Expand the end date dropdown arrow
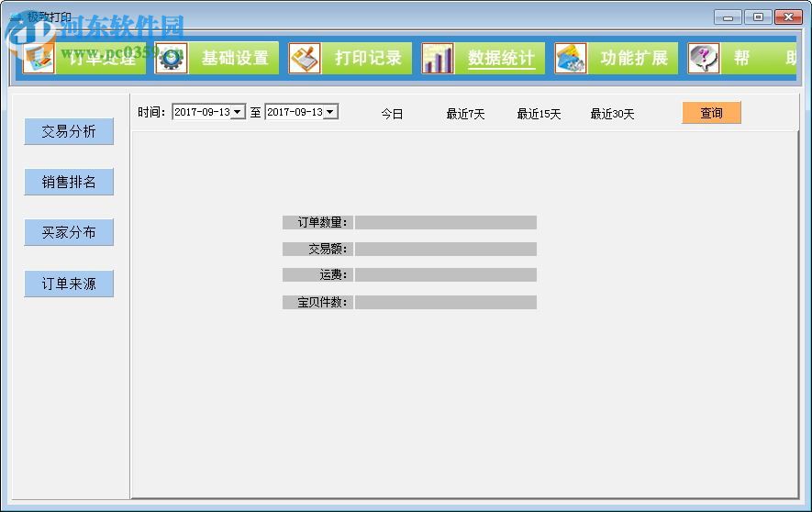 tap(330, 112)
